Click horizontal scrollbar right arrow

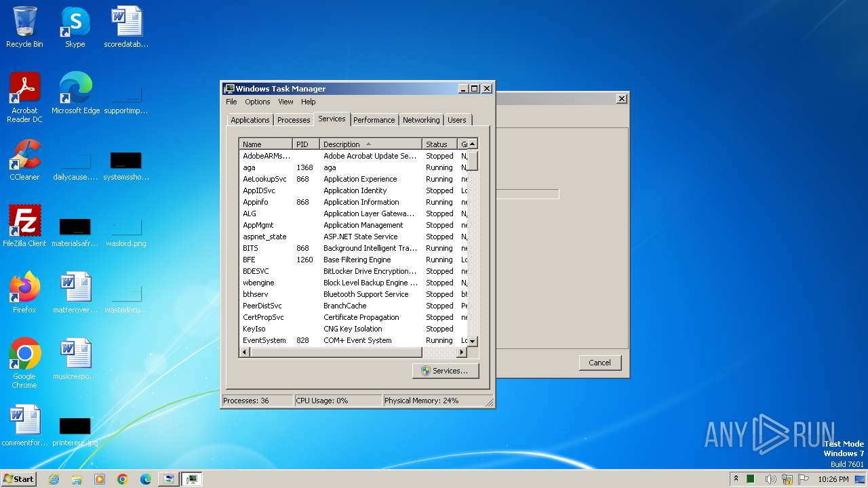point(462,352)
